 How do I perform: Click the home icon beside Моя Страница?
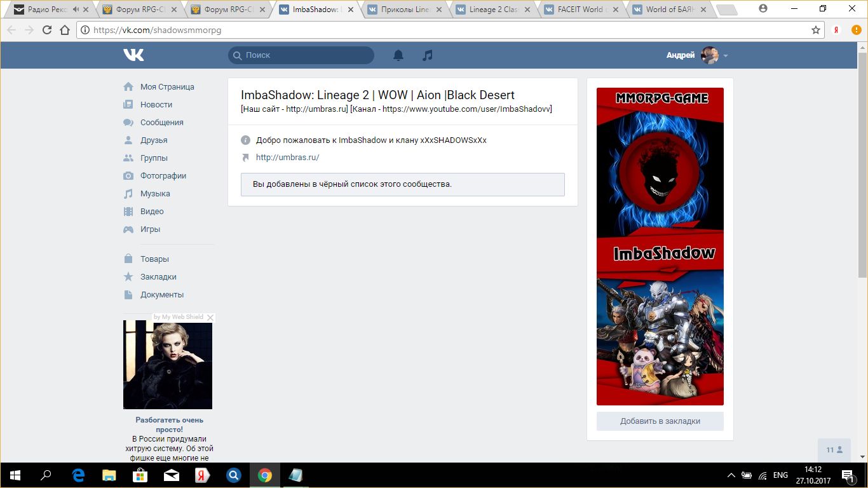(128, 87)
